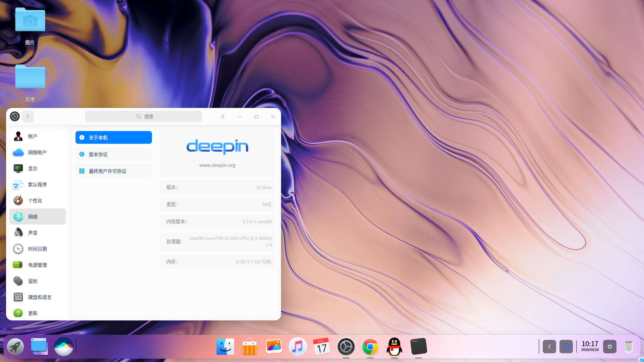The width and height of the screenshot is (644, 362).
Task: Open Default Programs (默认程序) settings
Action: tap(37, 184)
